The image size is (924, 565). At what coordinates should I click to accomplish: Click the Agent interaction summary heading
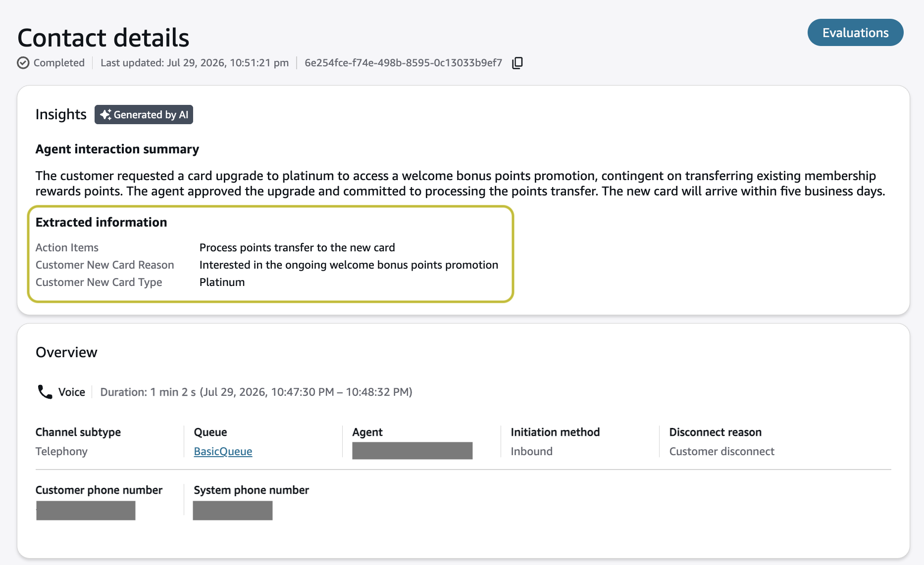point(117,149)
